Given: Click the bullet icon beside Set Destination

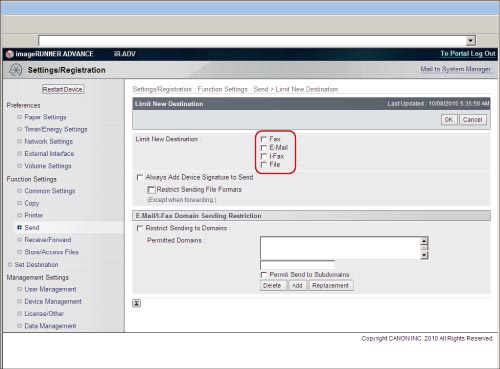Looking at the screenshot, I should tap(10, 264).
